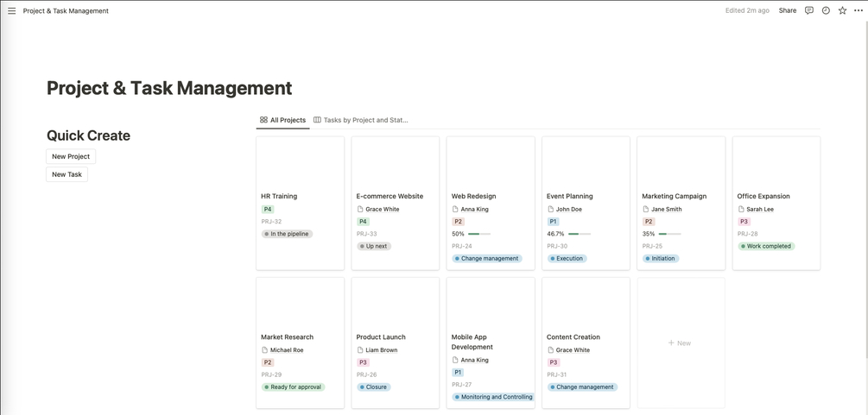Favorite the page with star icon
868x415 pixels.
coord(842,10)
